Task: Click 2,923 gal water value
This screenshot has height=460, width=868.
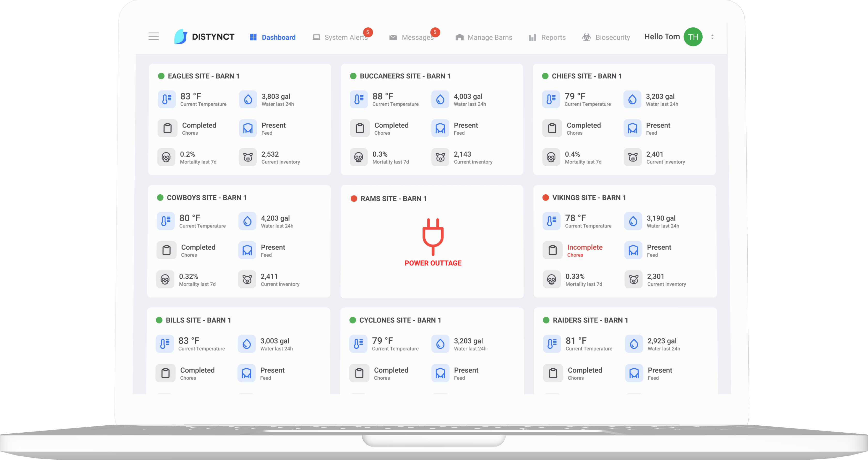Action: 662,341
